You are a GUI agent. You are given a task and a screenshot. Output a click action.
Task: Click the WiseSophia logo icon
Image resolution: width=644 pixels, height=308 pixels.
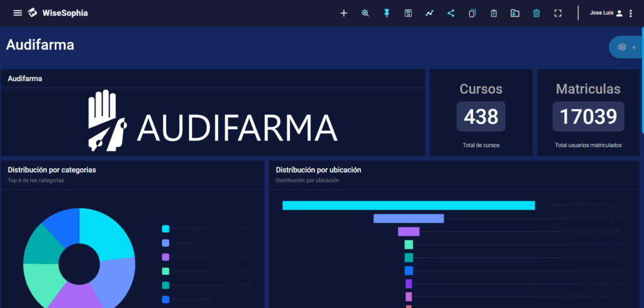(x=33, y=13)
